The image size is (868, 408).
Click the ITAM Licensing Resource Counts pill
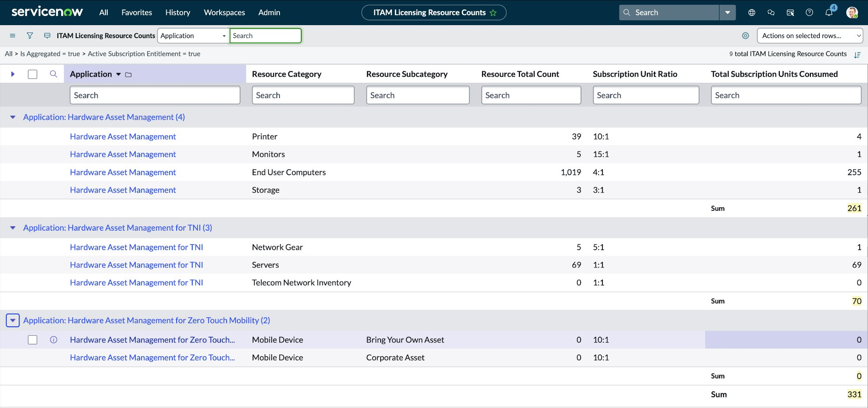tap(434, 13)
